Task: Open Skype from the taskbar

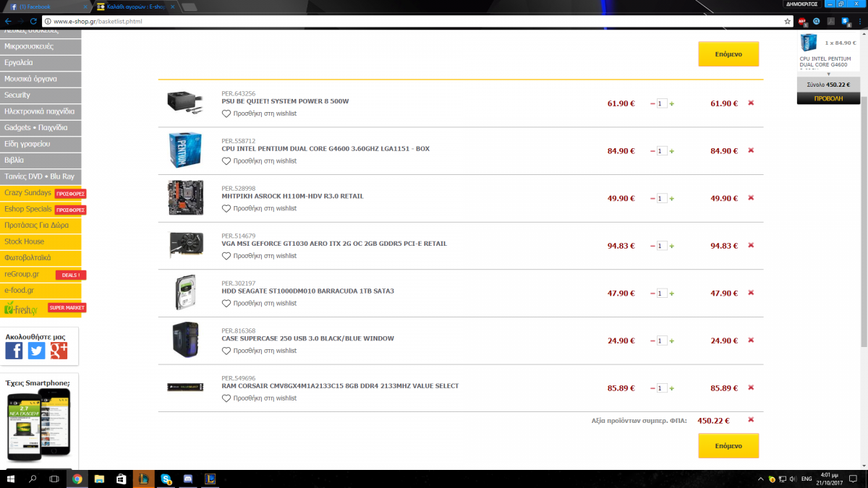Action: tap(166, 479)
